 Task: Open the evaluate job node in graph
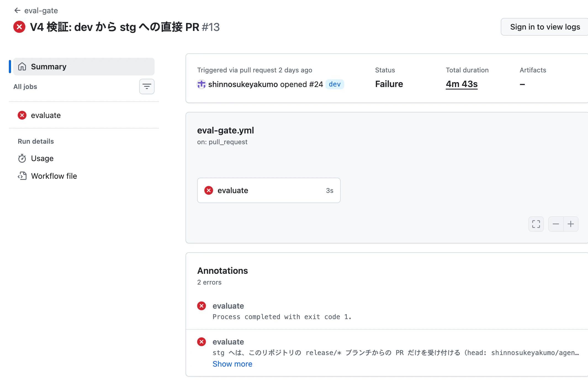[269, 190]
